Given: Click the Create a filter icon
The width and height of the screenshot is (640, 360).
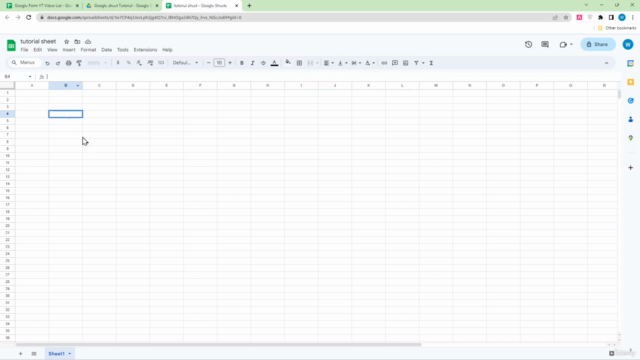Looking at the screenshot, I should 416,63.
